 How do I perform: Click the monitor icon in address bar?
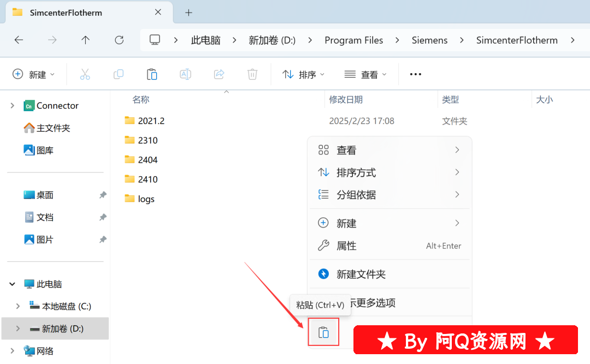click(x=155, y=40)
